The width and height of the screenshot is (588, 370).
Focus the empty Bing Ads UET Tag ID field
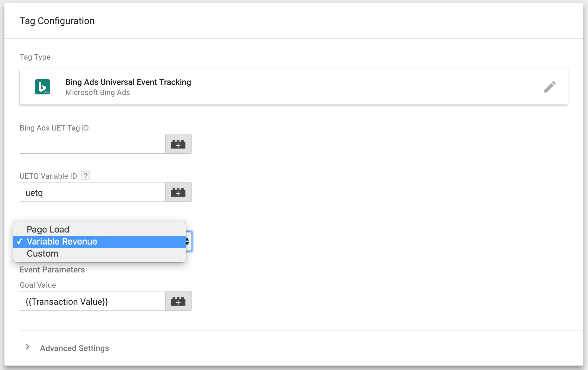92,144
